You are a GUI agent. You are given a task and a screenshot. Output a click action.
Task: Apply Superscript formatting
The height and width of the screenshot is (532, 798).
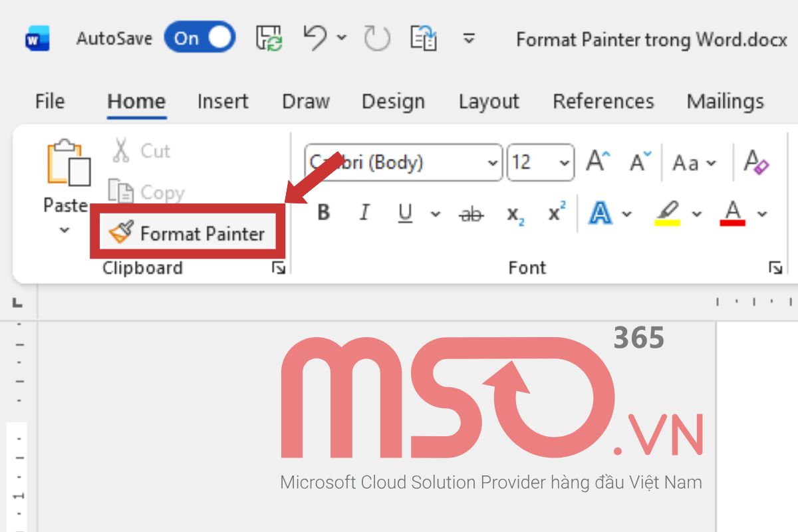(x=557, y=213)
